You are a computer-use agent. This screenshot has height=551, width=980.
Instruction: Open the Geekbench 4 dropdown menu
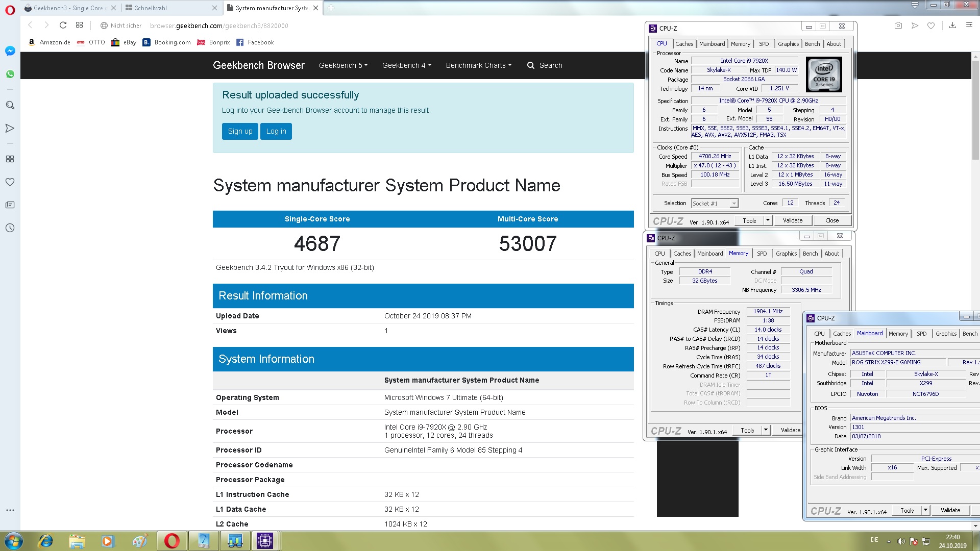pyautogui.click(x=406, y=65)
